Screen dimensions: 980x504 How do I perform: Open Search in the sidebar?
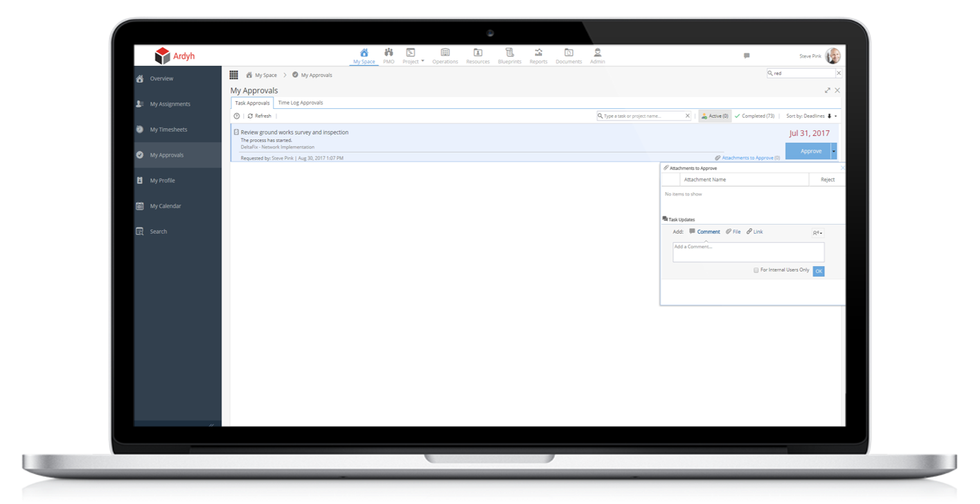[177, 232]
